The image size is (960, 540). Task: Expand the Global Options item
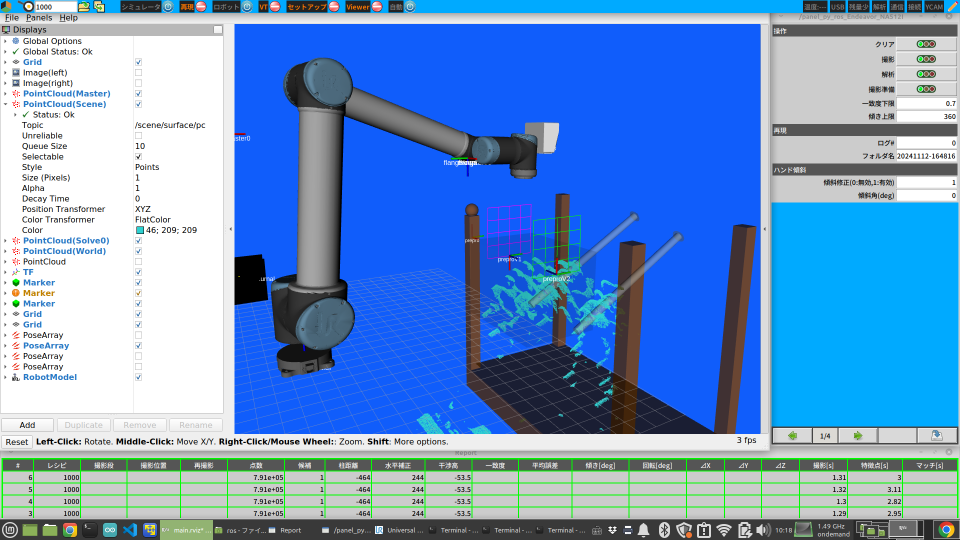(5, 41)
